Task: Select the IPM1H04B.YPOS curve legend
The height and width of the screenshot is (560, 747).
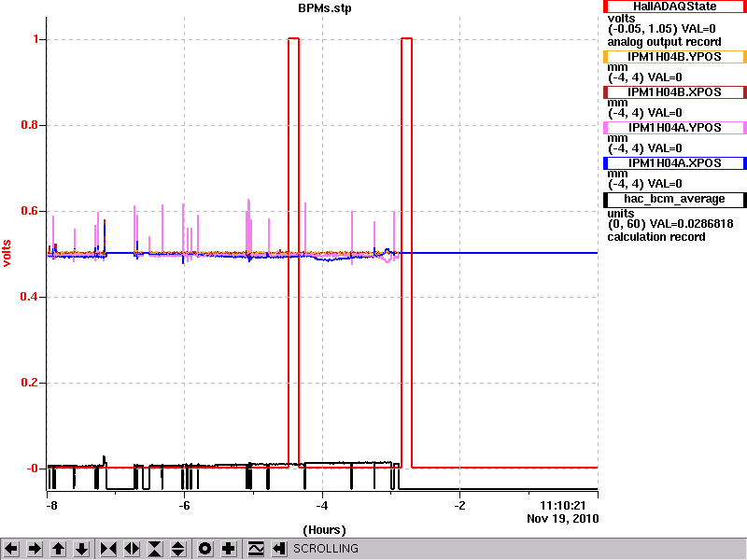Action: coord(674,57)
